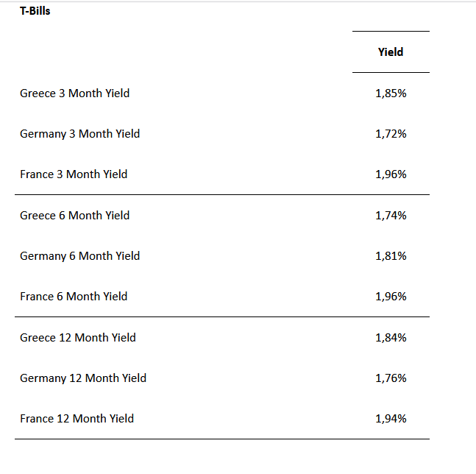The width and height of the screenshot is (476, 474).
Task: Click the 1,85% yield value
Action: (x=391, y=93)
